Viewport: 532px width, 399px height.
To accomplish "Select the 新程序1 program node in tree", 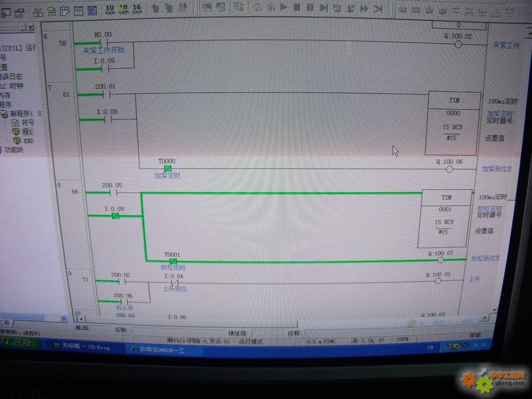I will pyautogui.click(x=21, y=113).
